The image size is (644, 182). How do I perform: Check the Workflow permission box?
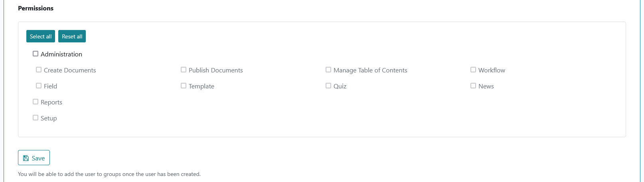pos(473,70)
